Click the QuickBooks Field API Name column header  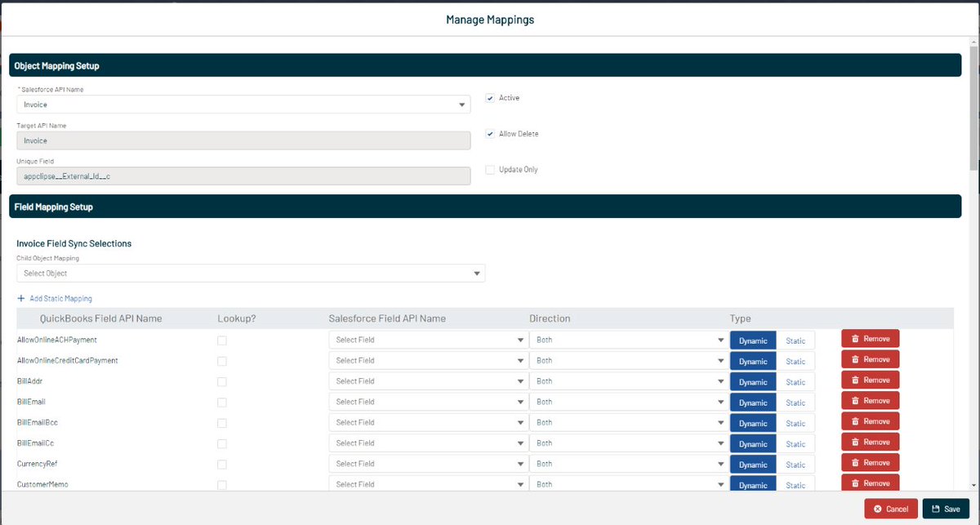(101, 318)
